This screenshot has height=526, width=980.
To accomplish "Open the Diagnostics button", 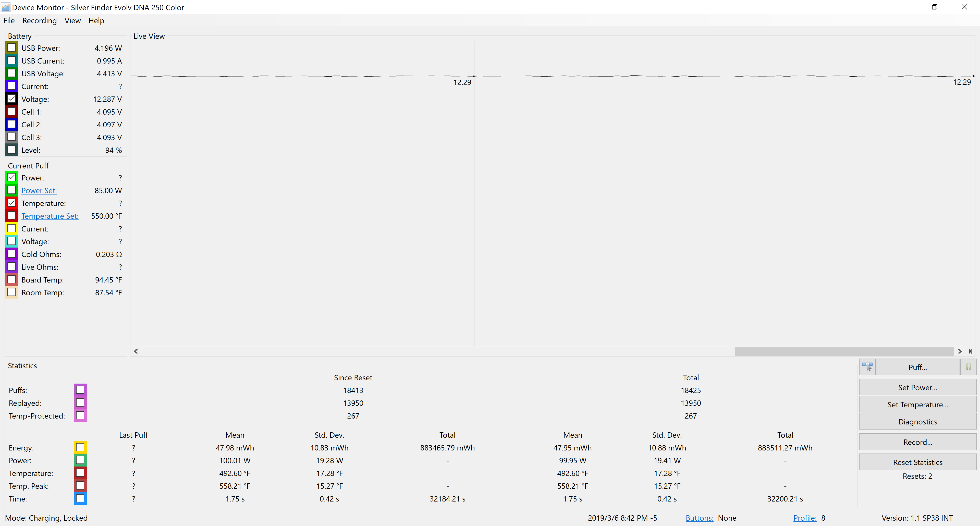I will click(x=917, y=421).
